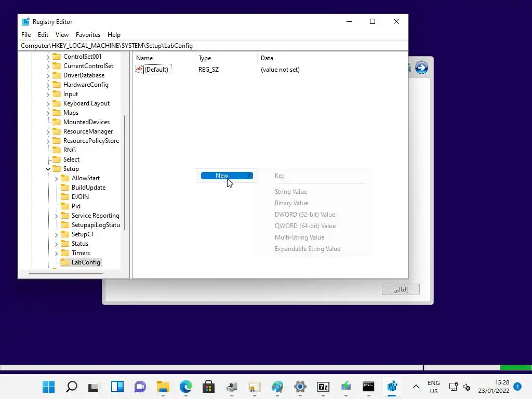This screenshot has height=399, width=532.
Task: Open the Edit menu
Action: tap(43, 35)
